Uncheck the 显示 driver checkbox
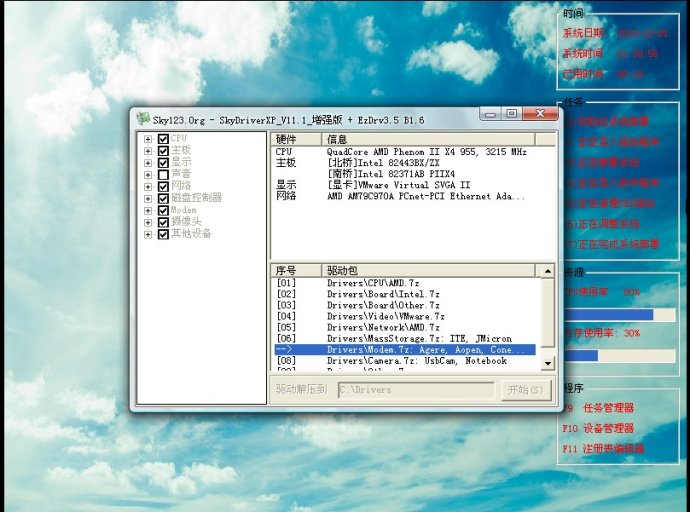690x512 pixels. click(x=163, y=163)
